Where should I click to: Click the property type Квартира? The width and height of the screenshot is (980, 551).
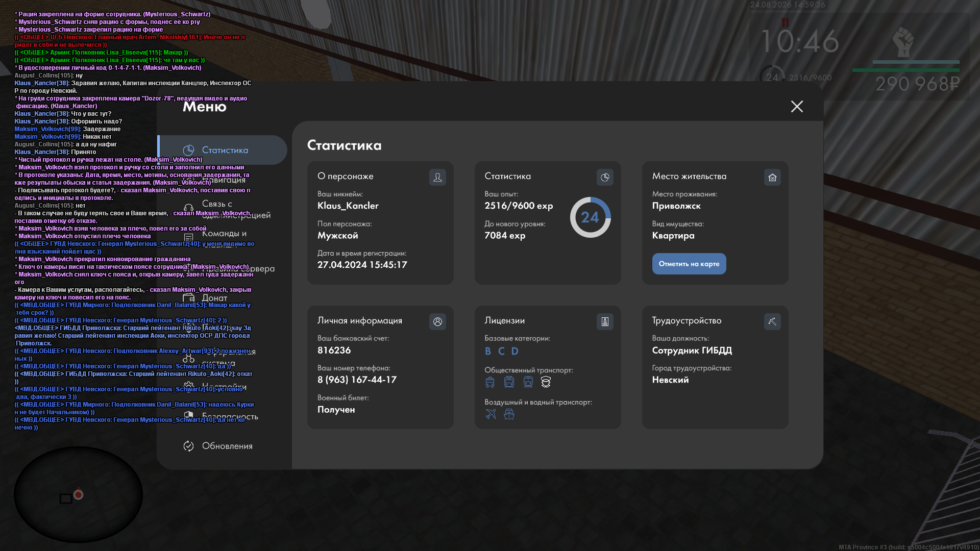click(673, 235)
